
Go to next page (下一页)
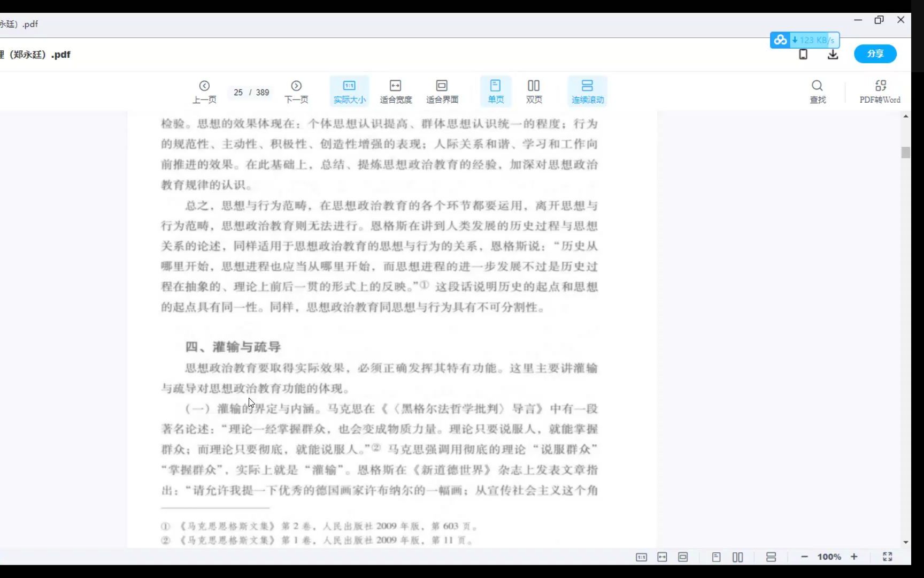pos(296,92)
